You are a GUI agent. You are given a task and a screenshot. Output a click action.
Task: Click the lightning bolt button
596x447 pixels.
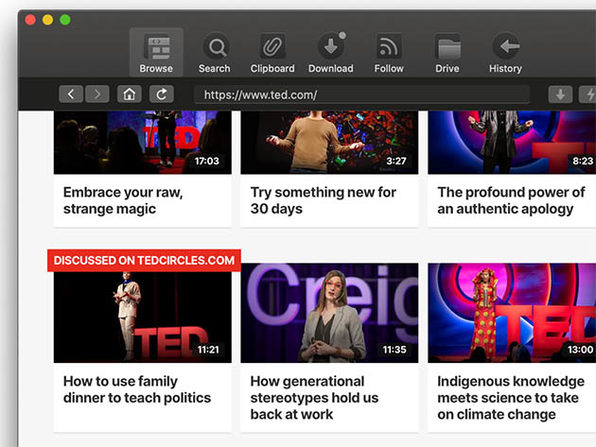coord(588,94)
